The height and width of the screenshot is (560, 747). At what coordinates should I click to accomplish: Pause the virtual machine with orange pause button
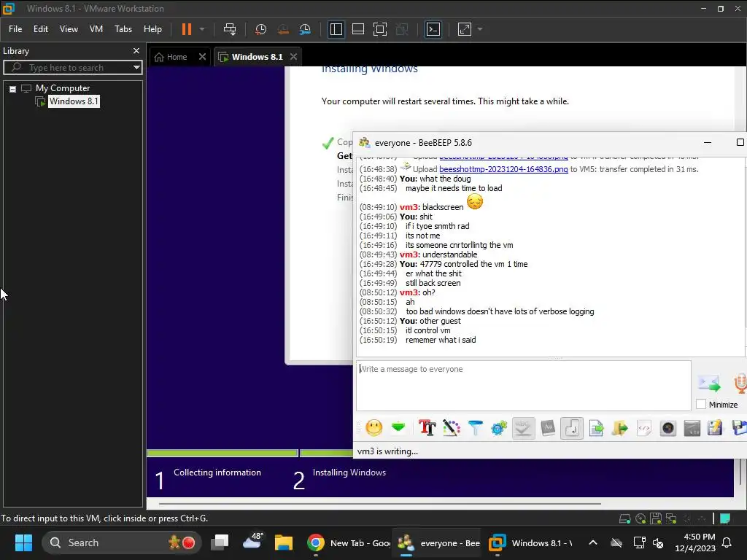click(x=186, y=29)
